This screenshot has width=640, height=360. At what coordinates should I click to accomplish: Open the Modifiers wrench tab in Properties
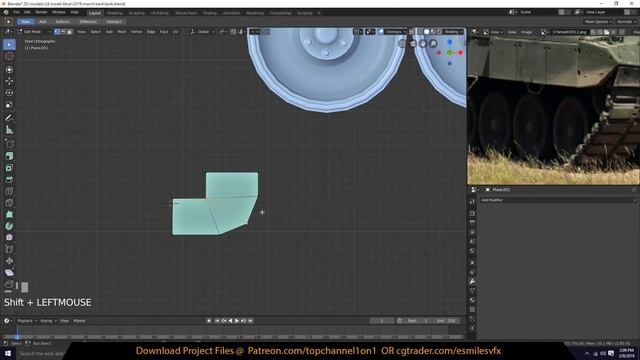pos(472,282)
